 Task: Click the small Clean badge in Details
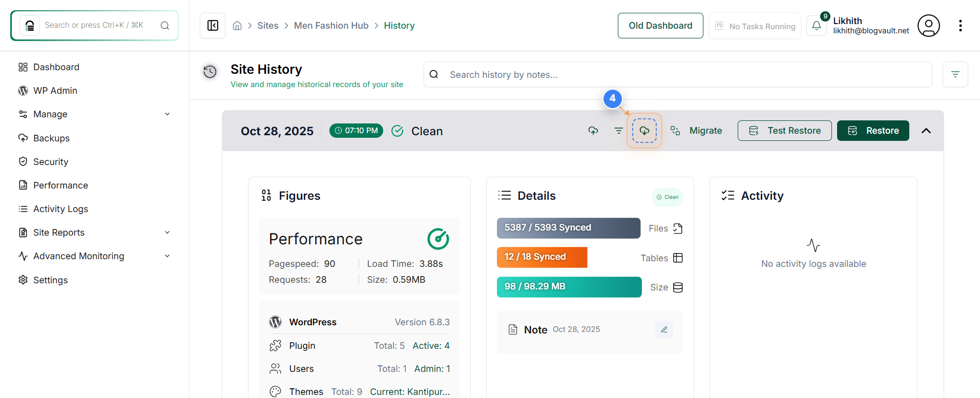[668, 197]
